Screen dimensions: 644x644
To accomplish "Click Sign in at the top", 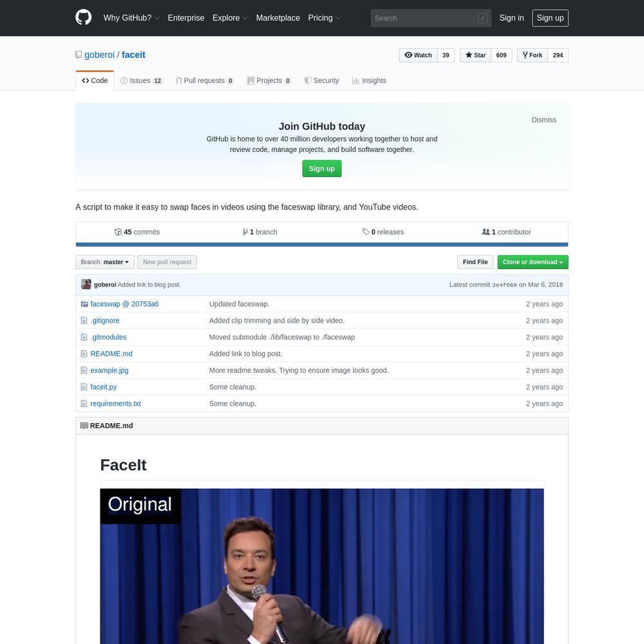I will click(512, 18).
